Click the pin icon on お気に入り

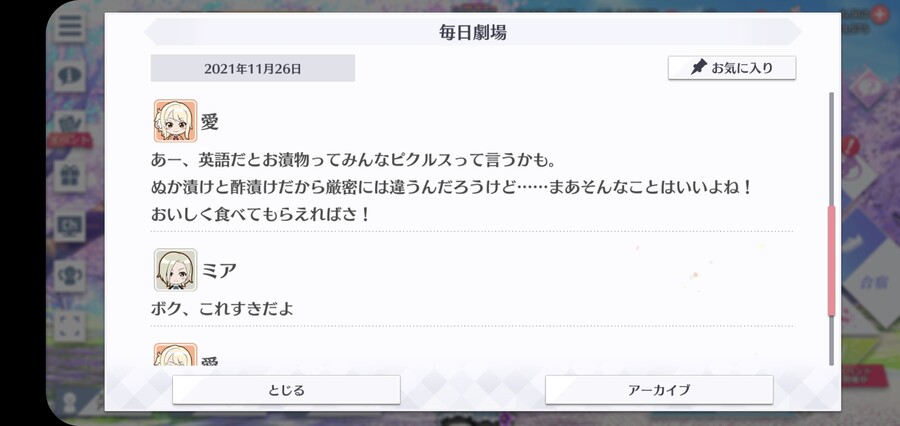(x=697, y=68)
